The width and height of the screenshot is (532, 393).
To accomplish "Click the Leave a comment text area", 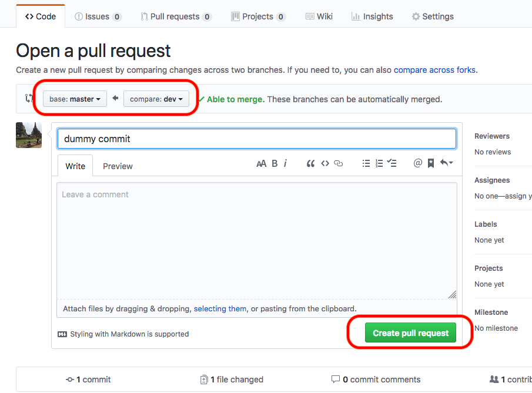I will coord(257,241).
